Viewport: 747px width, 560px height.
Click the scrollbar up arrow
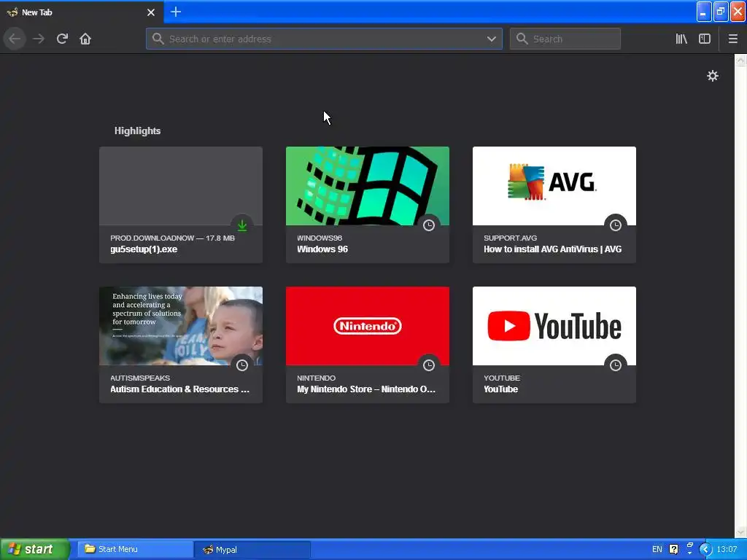[740, 60]
